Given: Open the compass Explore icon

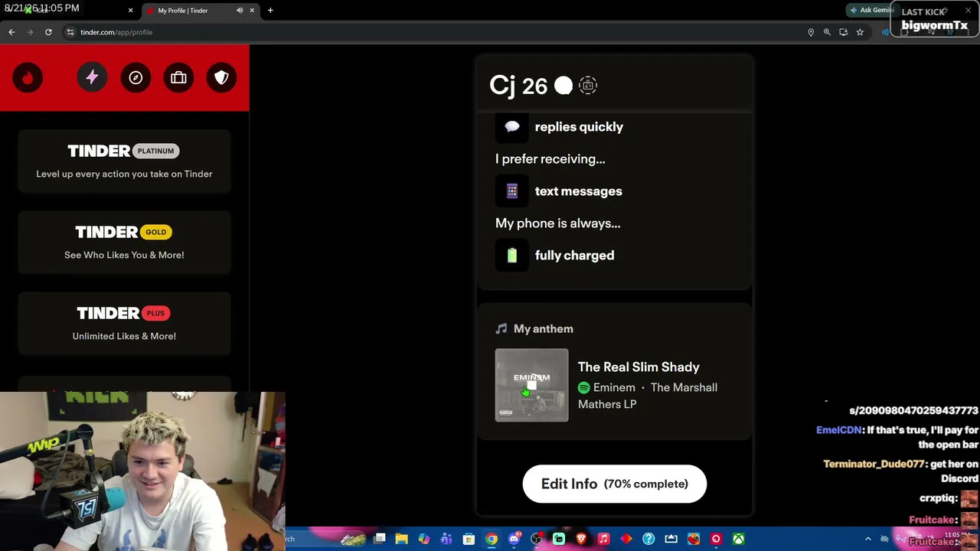Looking at the screenshot, I should (x=136, y=77).
